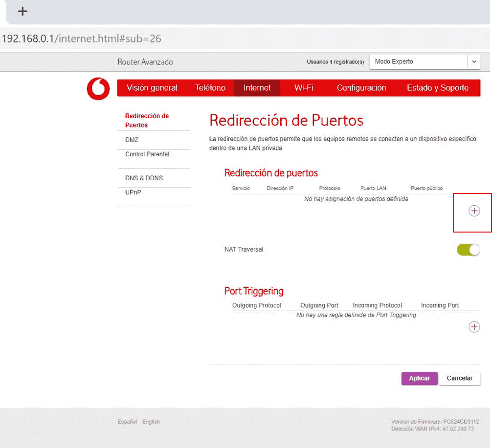The image size is (492, 448).
Task: Select the Internet tab
Action: pos(257,88)
